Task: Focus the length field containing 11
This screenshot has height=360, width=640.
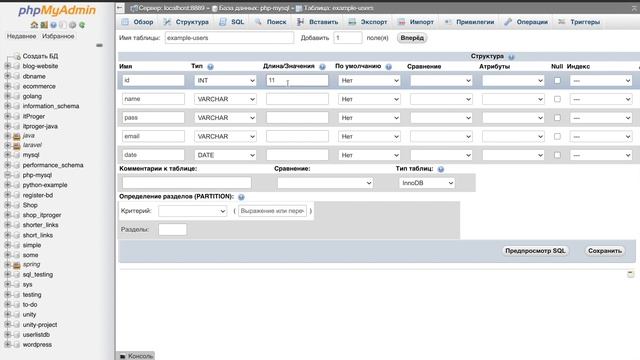Action: pos(297,80)
